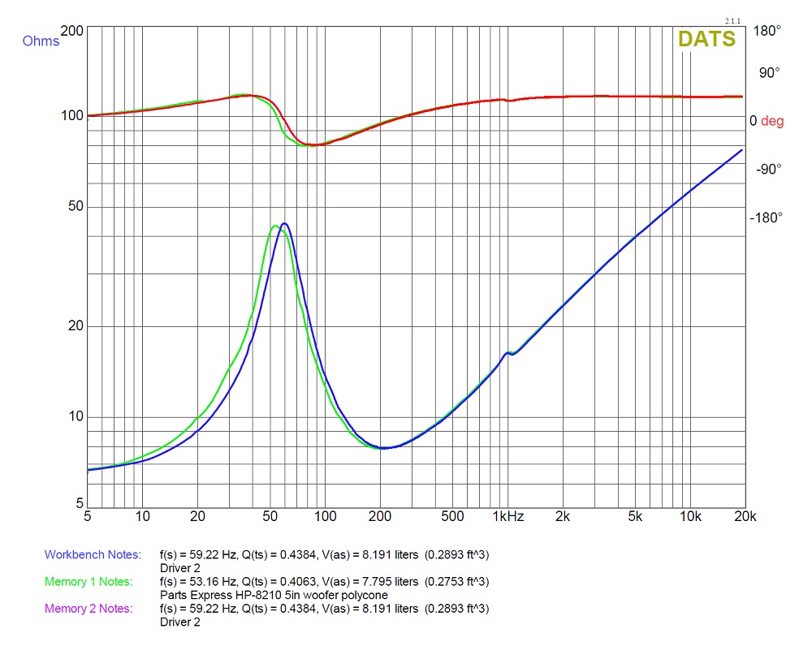Click the -180° phase axis label
Screen dimensions: 812x646
click(x=767, y=217)
